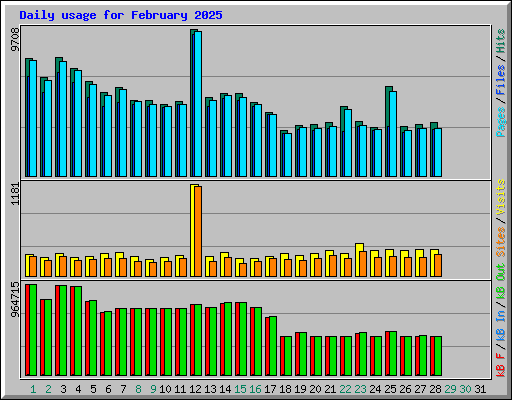Screen dimensions: 512x400
Task: Select day label 14 on the x-axis
Action: point(225,389)
